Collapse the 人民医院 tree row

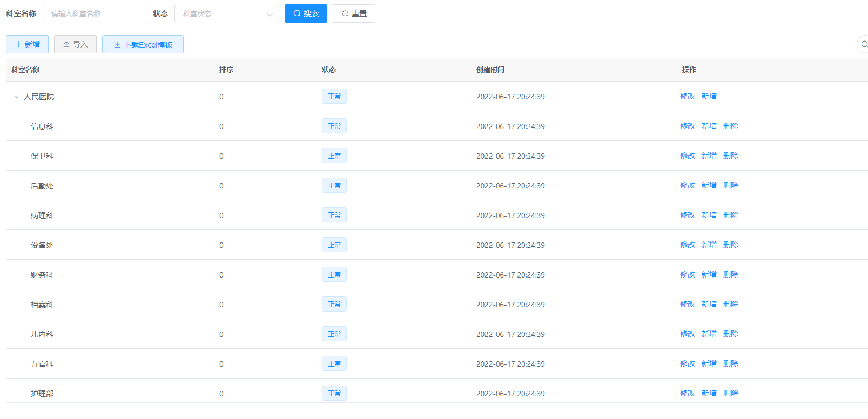click(x=16, y=97)
